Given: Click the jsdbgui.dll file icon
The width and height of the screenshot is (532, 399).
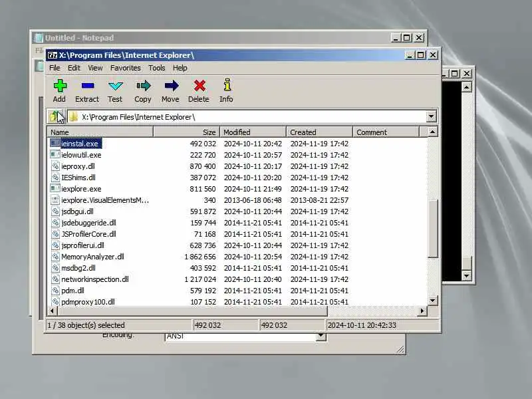Looking at the screenshot, I should pyautogui.click(x=55, y=211).
